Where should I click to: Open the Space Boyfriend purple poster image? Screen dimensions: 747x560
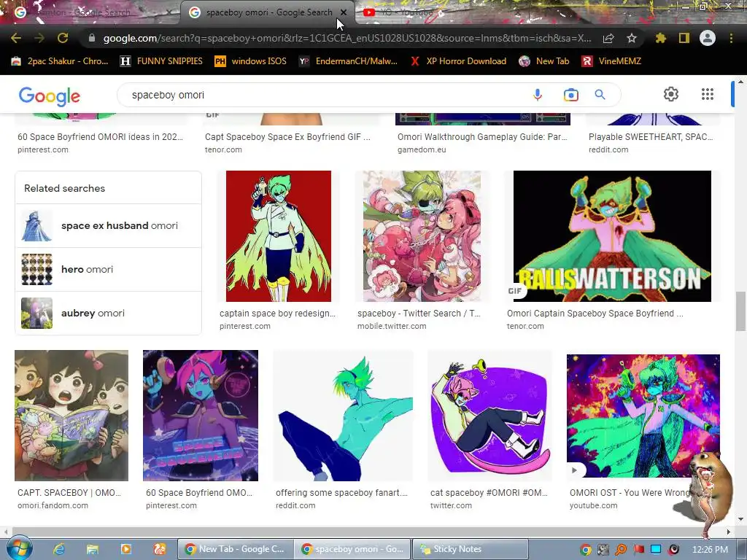(201, 415)
